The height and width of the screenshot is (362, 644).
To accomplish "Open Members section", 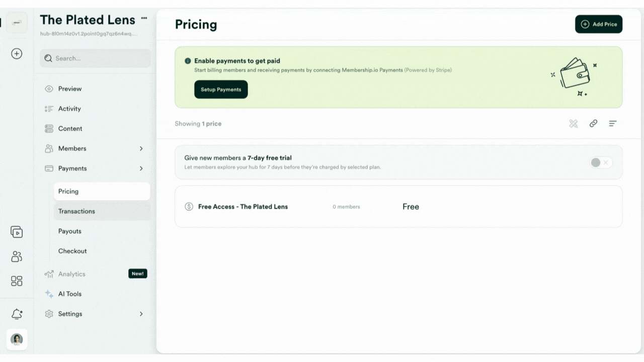I will click(x=72, y=148).
